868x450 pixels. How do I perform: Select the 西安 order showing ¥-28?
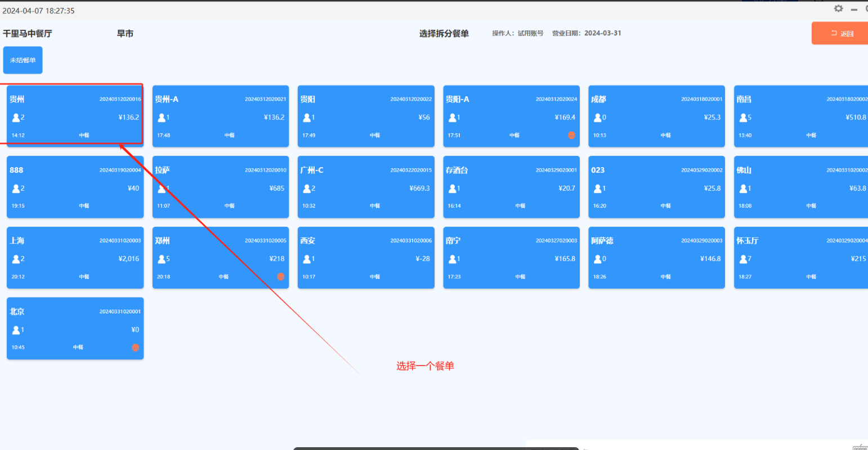click(x=366, y=258)
